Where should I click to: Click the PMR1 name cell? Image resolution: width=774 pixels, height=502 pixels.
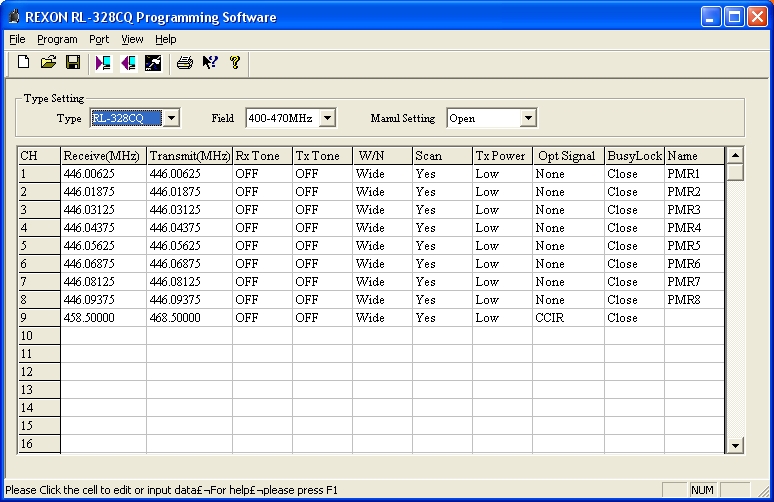pos(695,174)
